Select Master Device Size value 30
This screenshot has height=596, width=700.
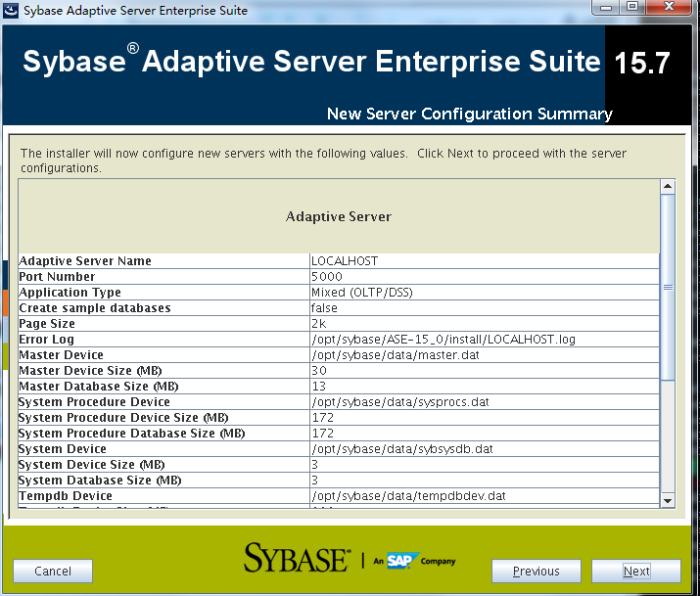[x=319, y=370]
